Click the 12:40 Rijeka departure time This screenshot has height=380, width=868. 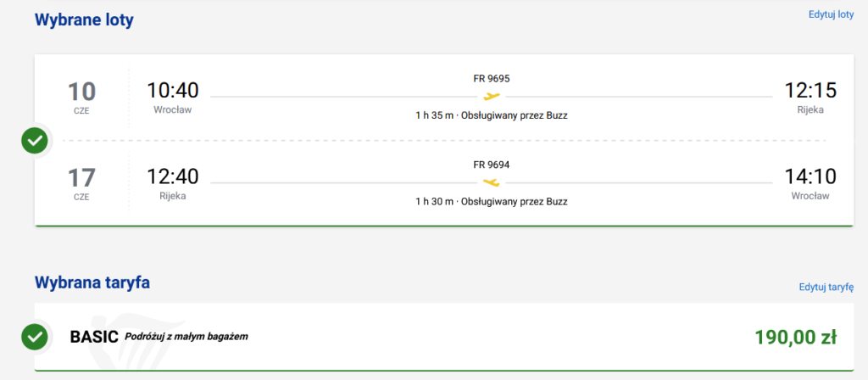172,176
